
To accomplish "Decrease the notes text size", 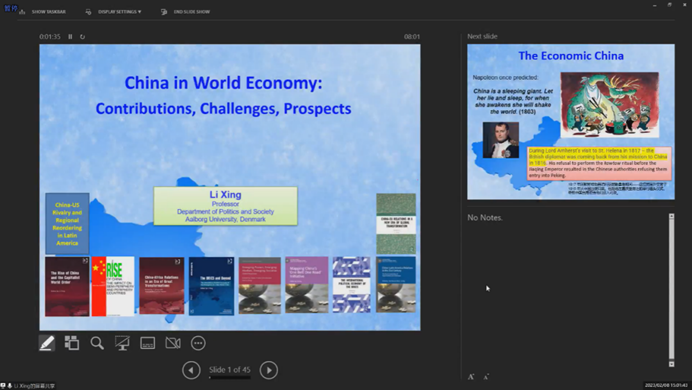I will coord(486,377).
